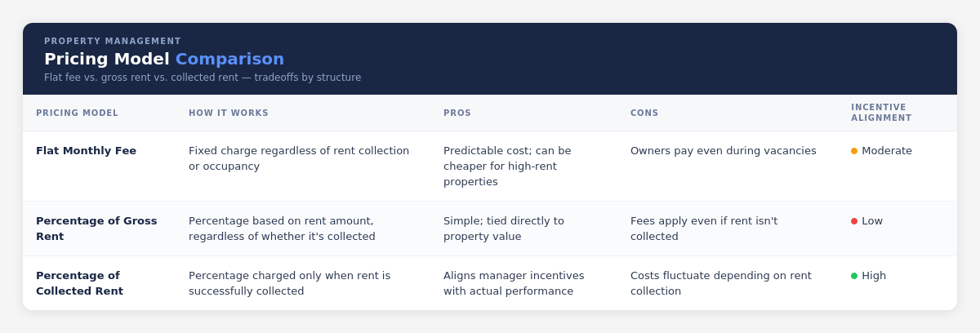Click the Percentage of Gross Rent label
This screenshot has width=980, height=333.
click(96, 229)
